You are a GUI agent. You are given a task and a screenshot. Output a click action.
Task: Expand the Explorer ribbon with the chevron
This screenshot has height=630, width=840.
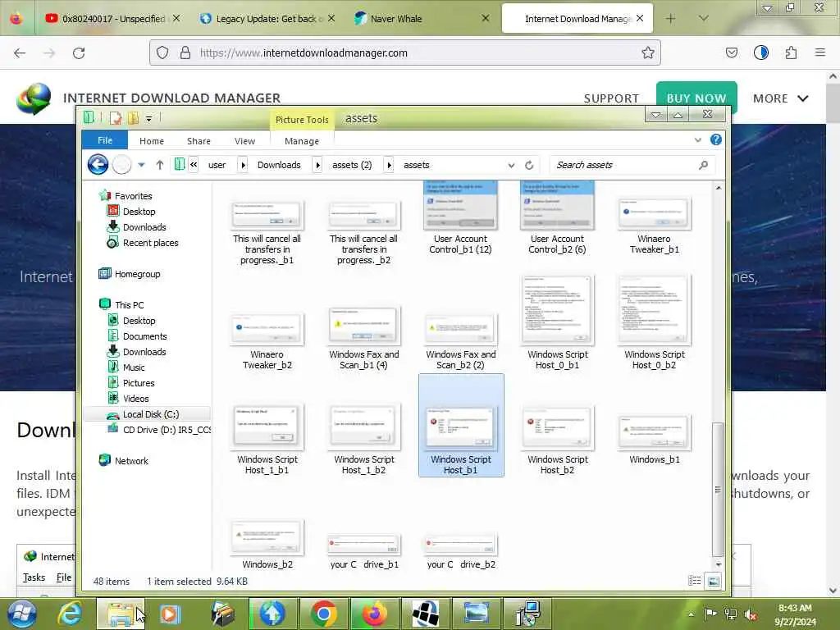[x=697, y=139]
